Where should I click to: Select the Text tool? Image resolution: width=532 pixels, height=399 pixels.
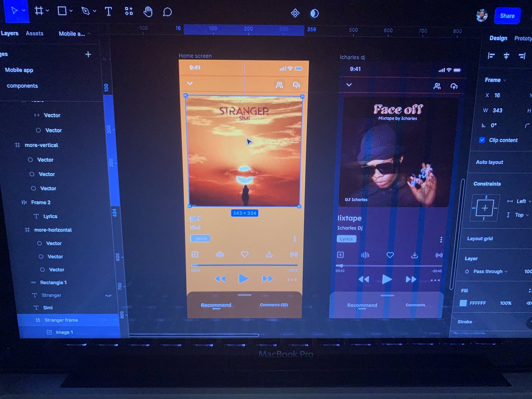point(108,11)
